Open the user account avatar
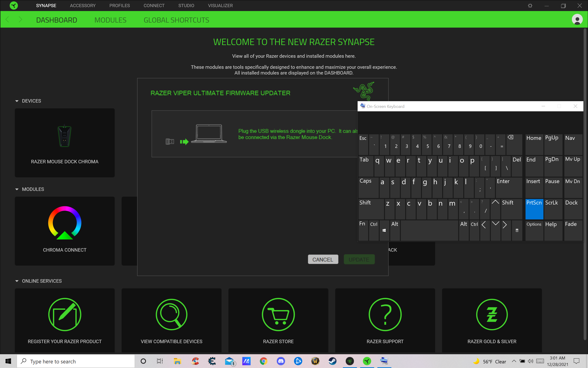This screenshot has width=588, height=368. 577,20
